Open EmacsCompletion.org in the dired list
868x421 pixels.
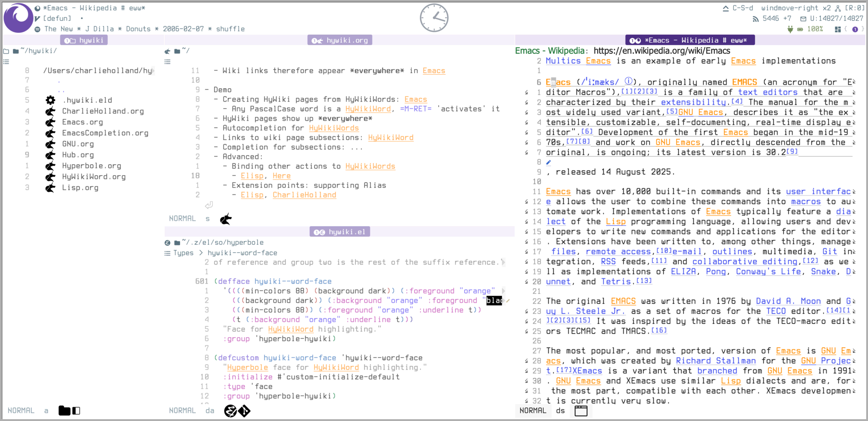(105, 133)
